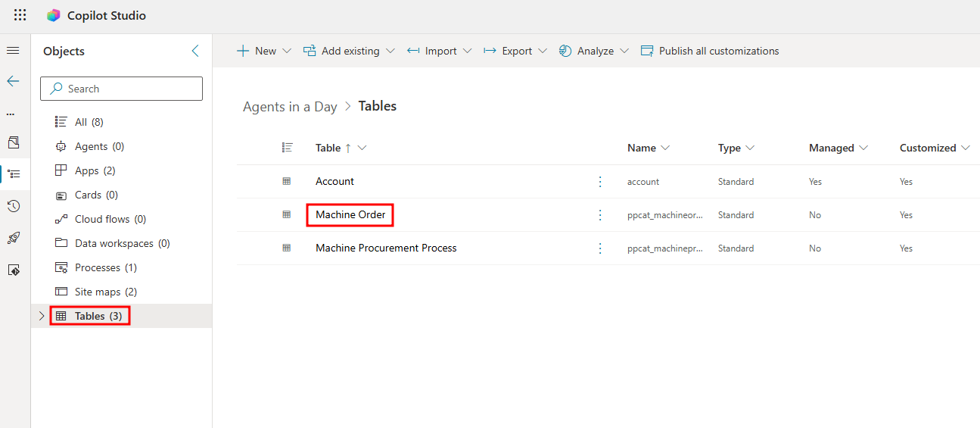
Task: Open the app launcher waffle icon
Action: point(20,15)
